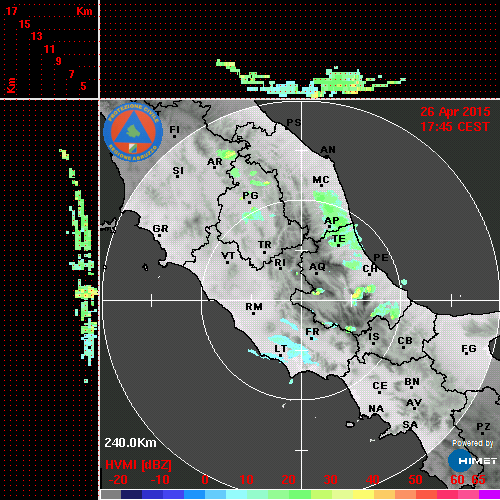Click the magenta swatch at 65 dBZ
Screen dimensions: 500x500
click(x=489, y=494)
